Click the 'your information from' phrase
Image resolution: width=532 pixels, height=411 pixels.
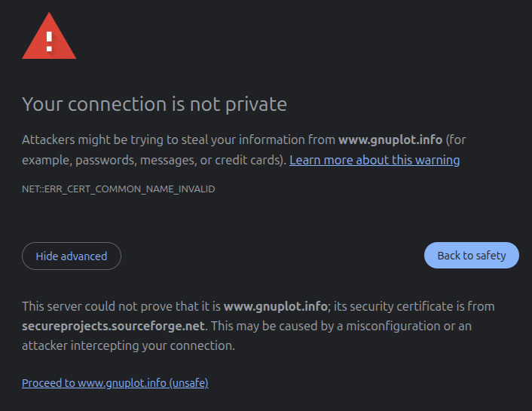tap(283, 140)
